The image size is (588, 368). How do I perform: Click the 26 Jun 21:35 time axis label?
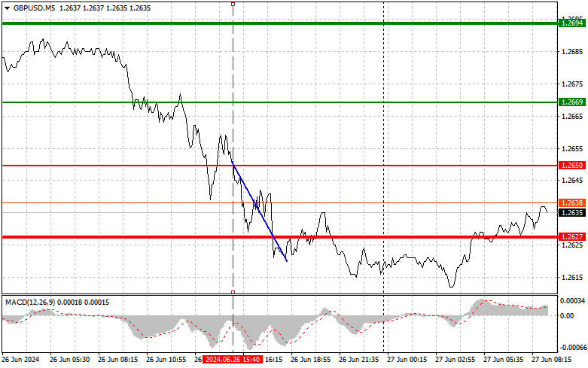coord(359,360)
